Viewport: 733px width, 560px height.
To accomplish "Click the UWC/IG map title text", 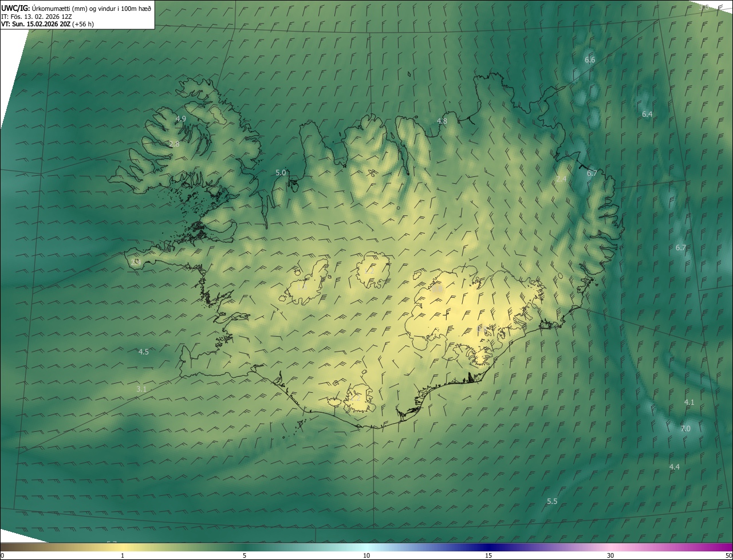I will pos(76,8).
